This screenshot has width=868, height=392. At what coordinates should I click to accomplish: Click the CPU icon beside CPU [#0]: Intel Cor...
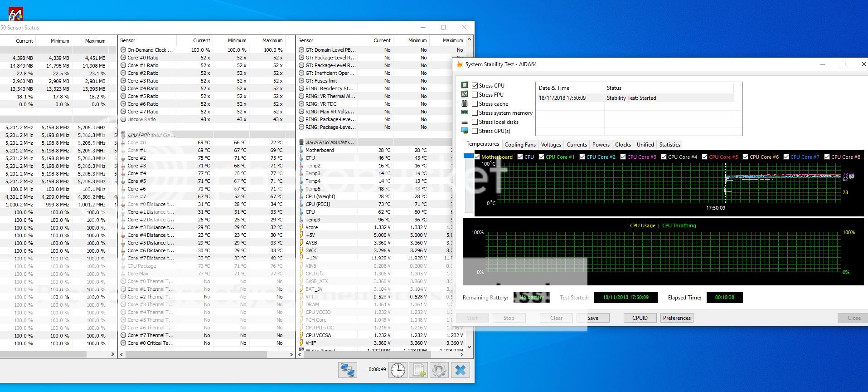click(123, 135)
